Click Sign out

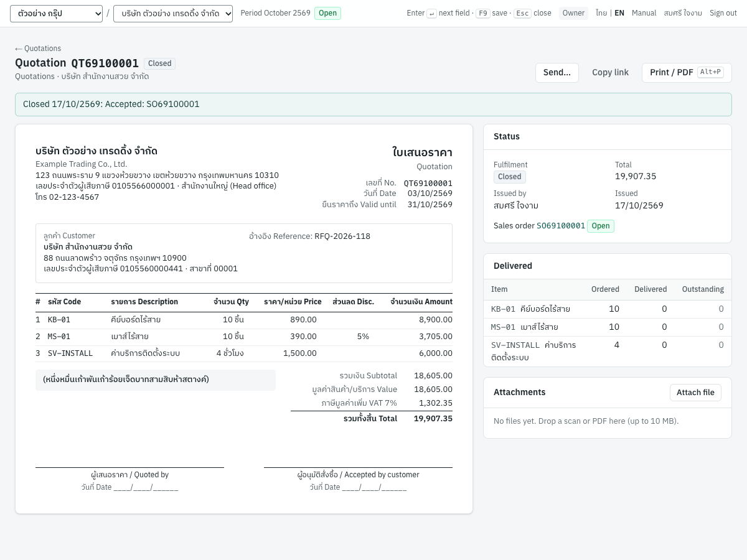point(723,13)
